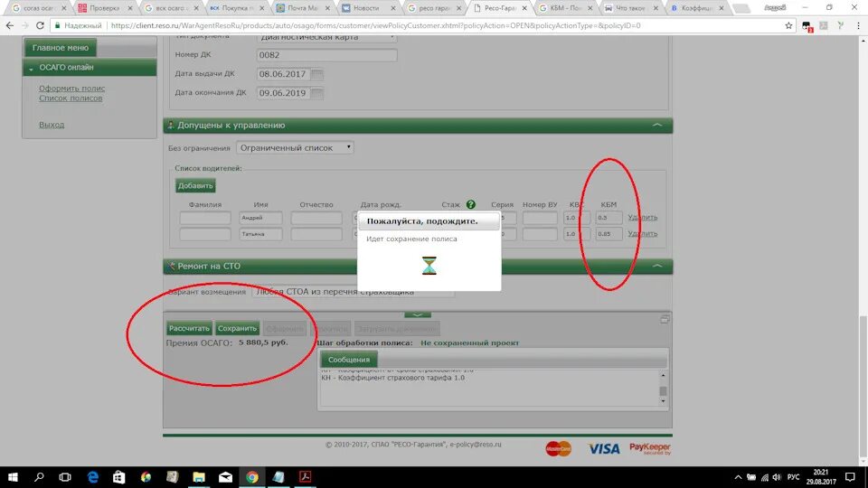868x488 pixels.
Task: Click the Главное меню button
Action: [61, 48]
